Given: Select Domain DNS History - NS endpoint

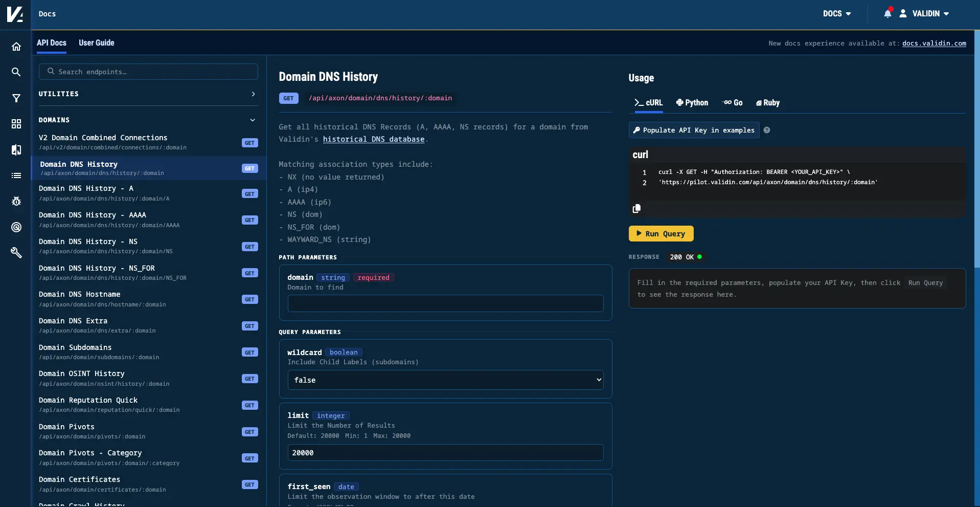Looking at the screenshot, I should 148,246.
